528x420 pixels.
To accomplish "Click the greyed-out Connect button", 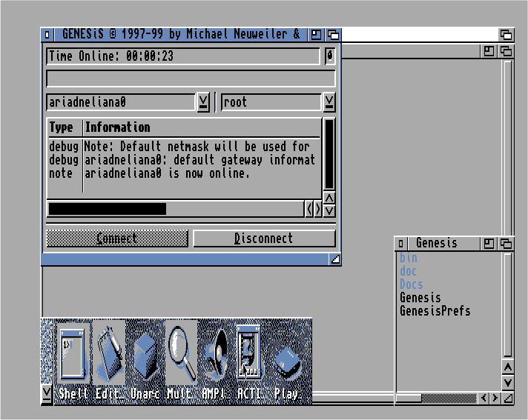I will pos(117,239).
